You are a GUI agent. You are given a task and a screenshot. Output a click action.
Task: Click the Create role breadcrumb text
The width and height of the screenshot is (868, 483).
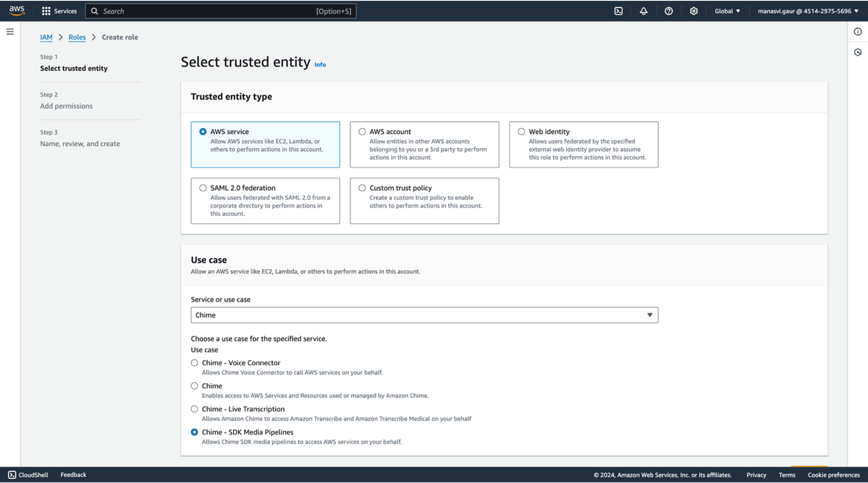pyautogui.click(x=120, y=37)
